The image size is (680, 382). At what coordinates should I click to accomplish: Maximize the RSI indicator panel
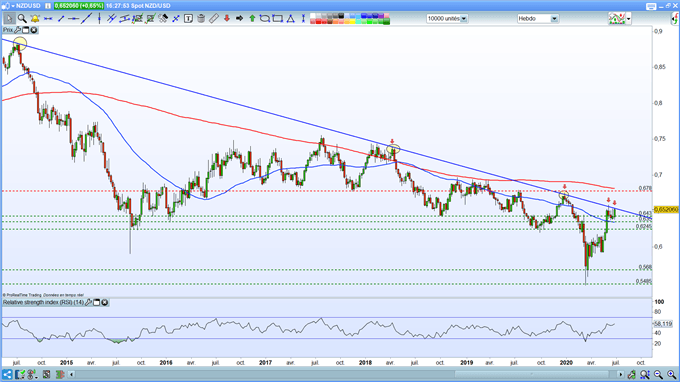point(97,302)
